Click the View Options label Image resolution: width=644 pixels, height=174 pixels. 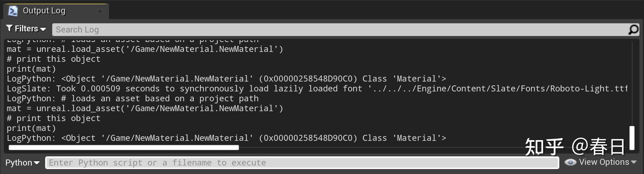pos(604,162)
